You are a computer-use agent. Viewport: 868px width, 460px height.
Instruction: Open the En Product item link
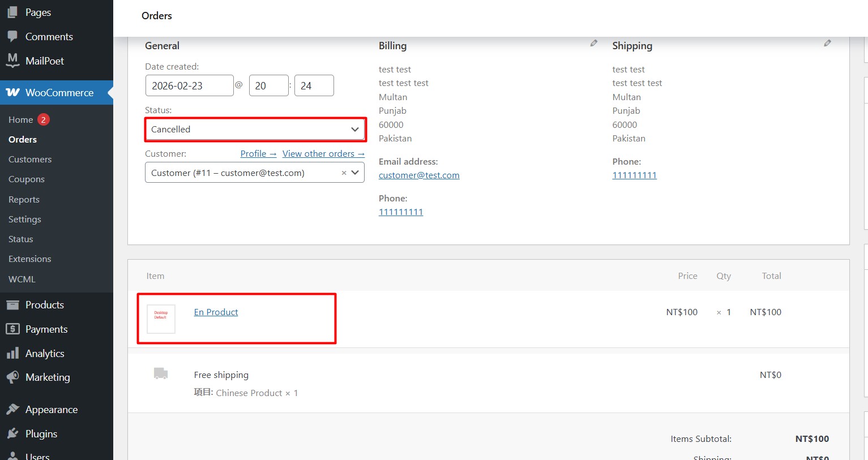(x=216, y=312)
